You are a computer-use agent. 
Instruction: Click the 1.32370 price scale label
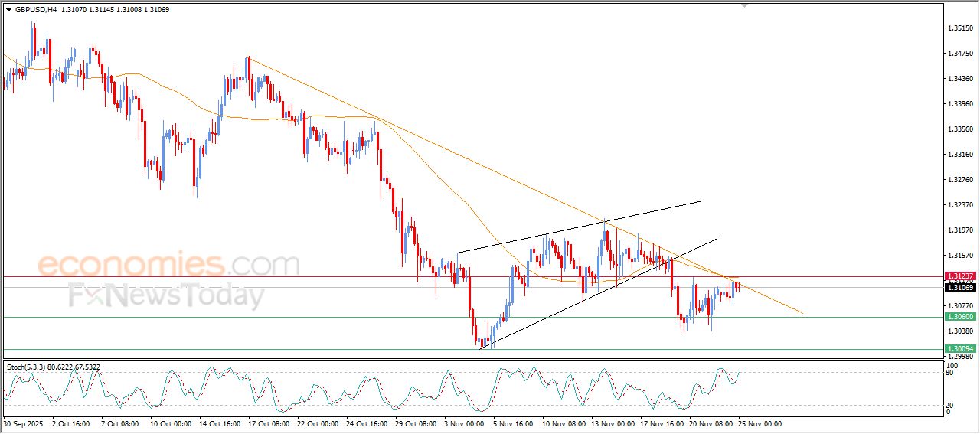tap(959, 205)
